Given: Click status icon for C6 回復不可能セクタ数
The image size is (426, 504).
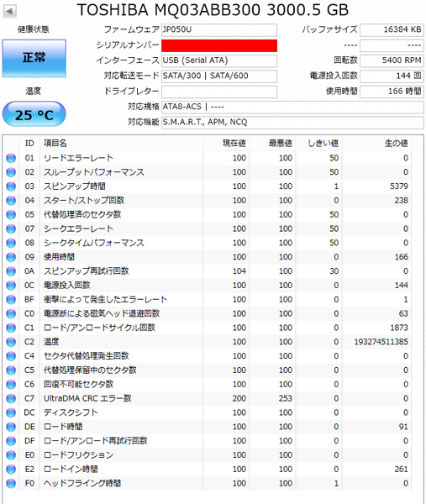Looking at the screenshot, I should point(11,385).
